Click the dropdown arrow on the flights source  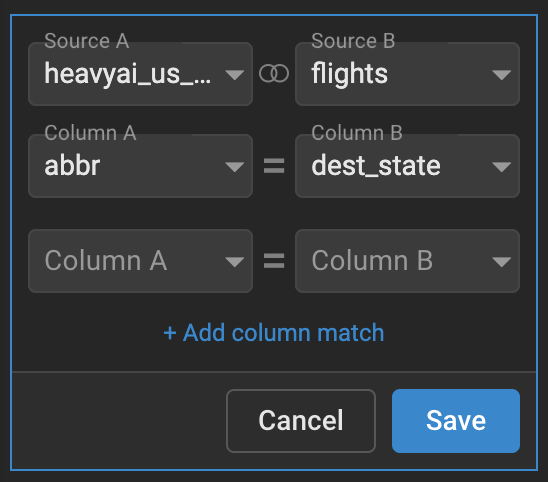[502, 75]
